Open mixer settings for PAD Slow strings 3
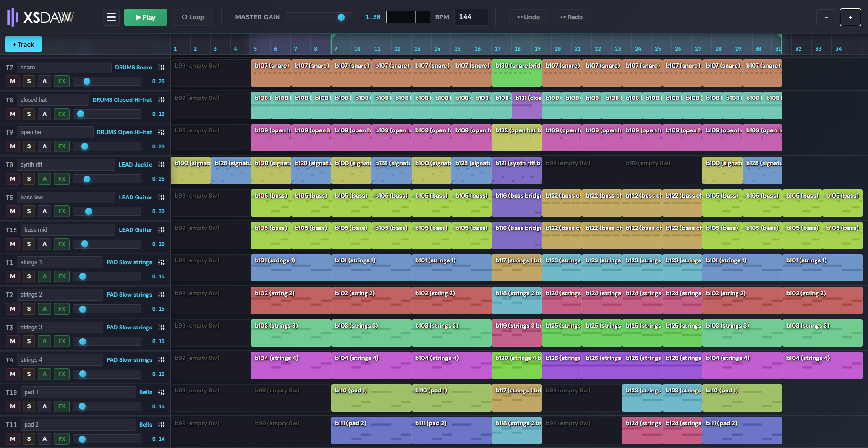 (x=161, y=327)
